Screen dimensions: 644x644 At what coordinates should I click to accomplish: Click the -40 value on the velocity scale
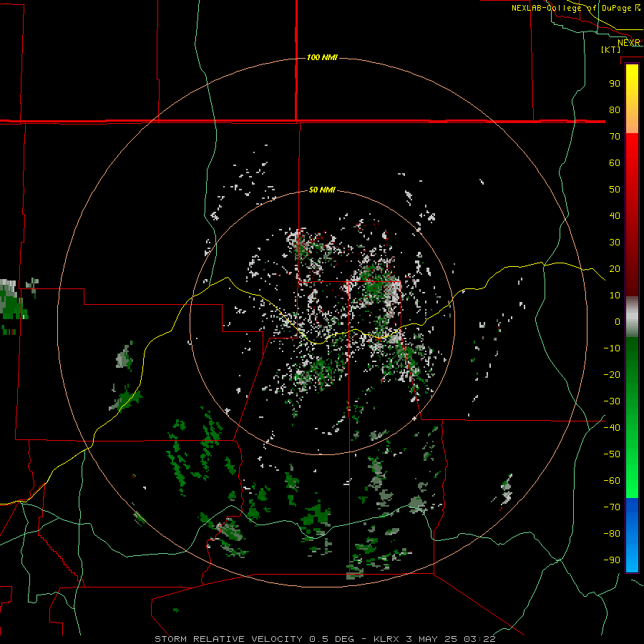click(x=612, y=428)
